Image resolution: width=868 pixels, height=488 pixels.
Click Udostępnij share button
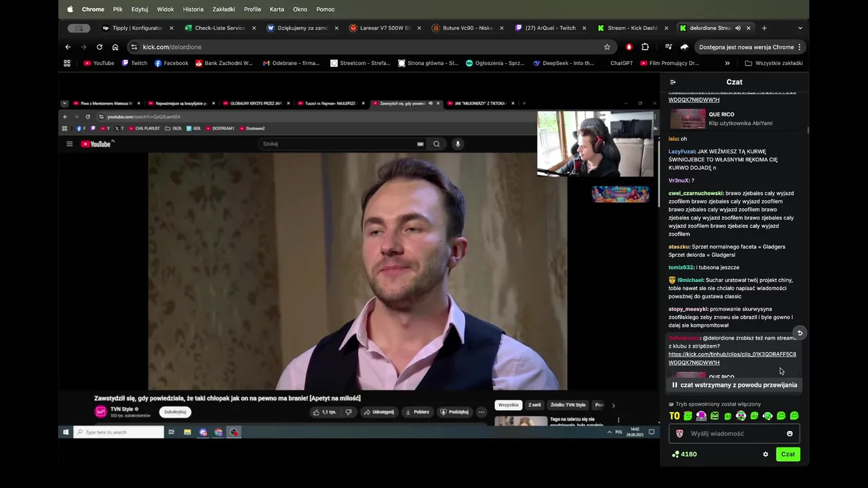pos(378,412)
